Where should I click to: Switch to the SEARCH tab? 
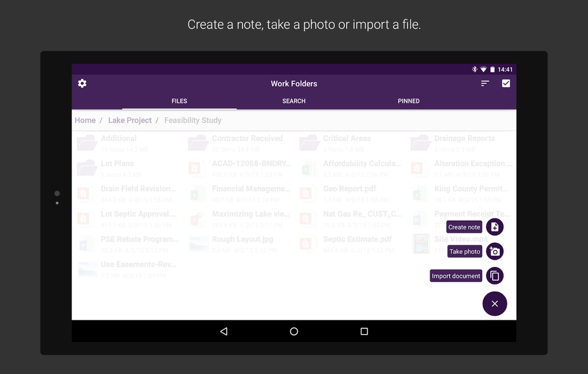(294, 101)
